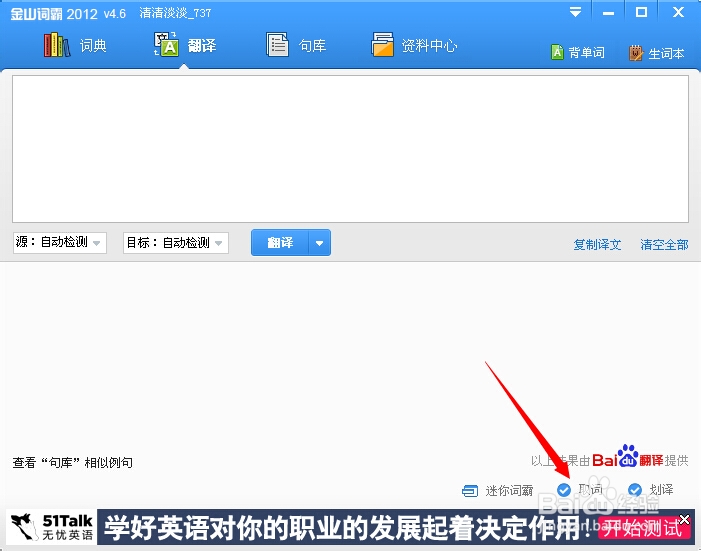
Task: Click the 迷你词霸 window icon
Action: tap(469, 491)
